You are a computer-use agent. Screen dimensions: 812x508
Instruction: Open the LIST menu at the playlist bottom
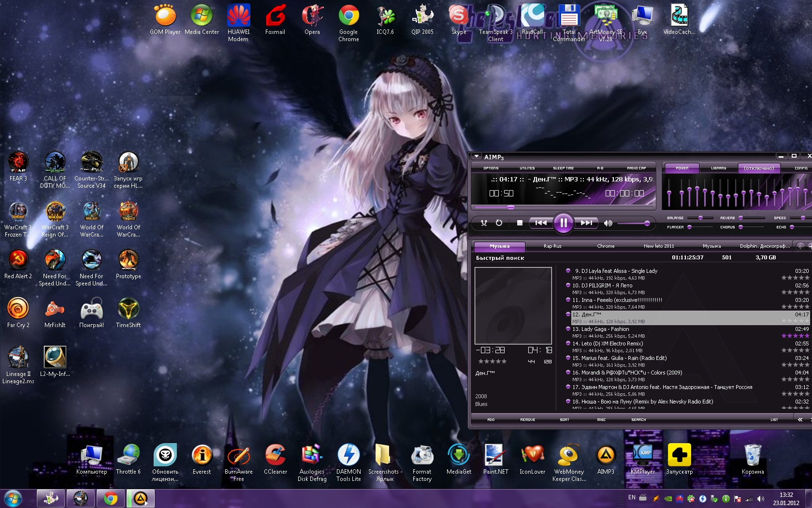point(774,419)
